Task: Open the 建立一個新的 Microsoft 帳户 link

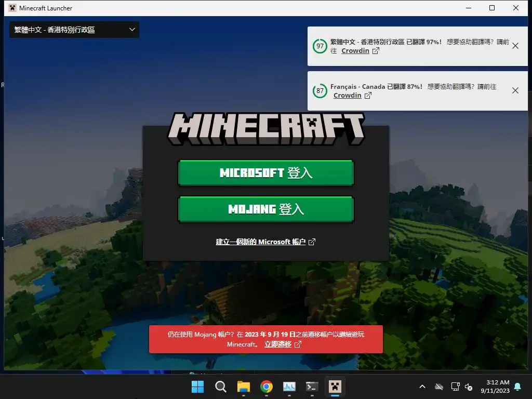Action: [261, 242]
